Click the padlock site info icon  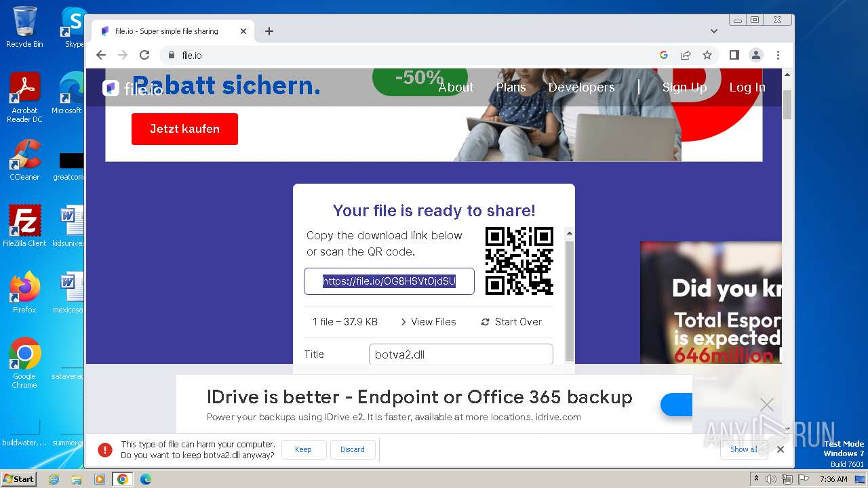coord(171,56)
